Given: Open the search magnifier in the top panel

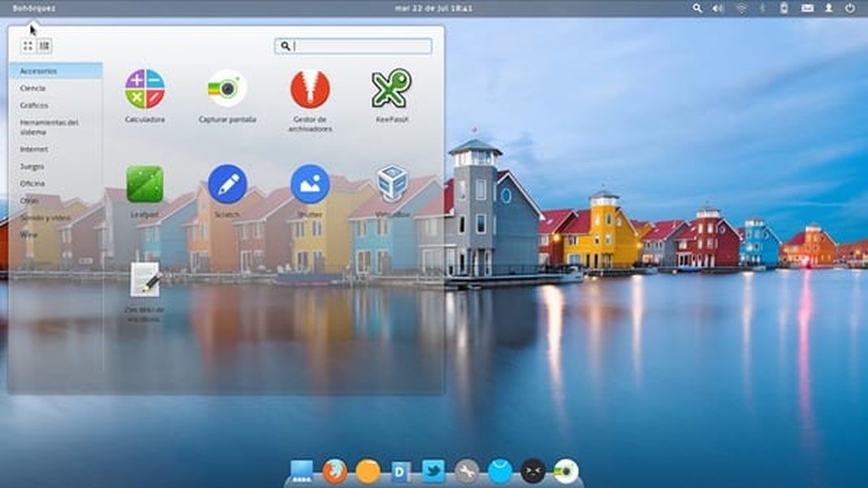Looking at the screenshot, I should click(x=697, y=8).
